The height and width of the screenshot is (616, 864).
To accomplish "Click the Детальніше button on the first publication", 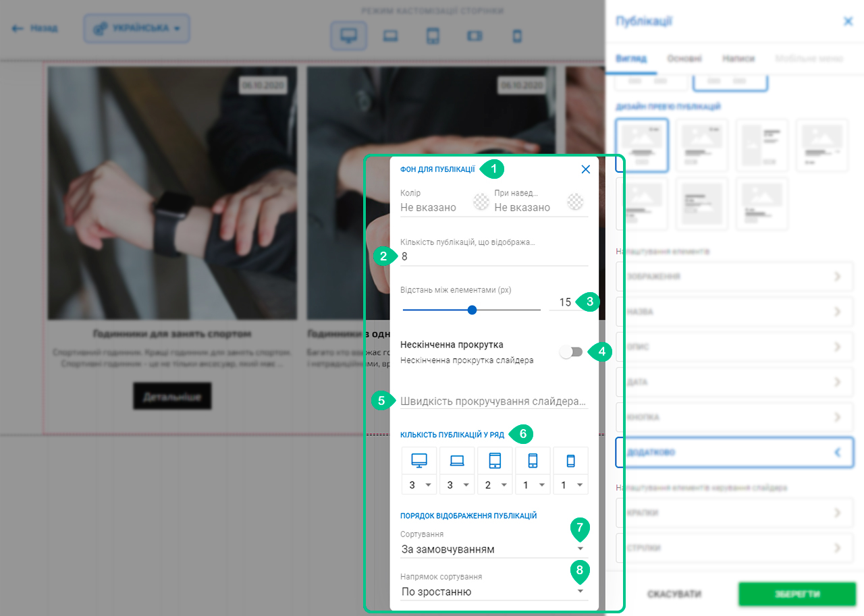I will [x=172, y=396].
